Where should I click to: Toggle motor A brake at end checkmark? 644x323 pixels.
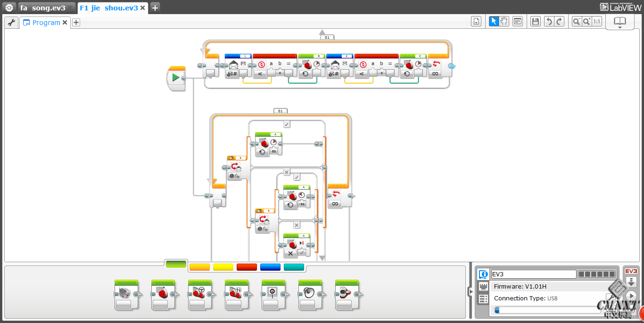point(302,253)
